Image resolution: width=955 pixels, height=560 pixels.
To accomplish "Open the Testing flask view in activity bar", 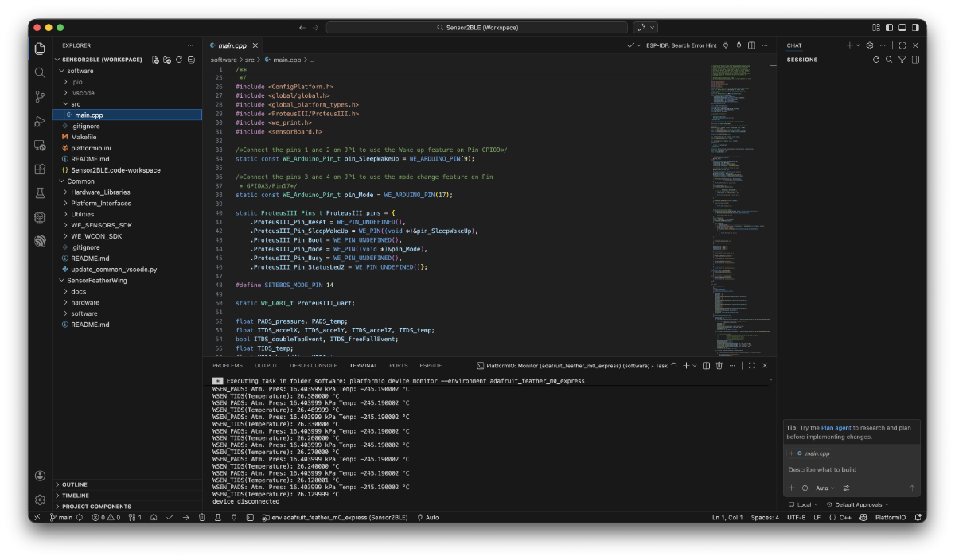I will click(40, 192).
